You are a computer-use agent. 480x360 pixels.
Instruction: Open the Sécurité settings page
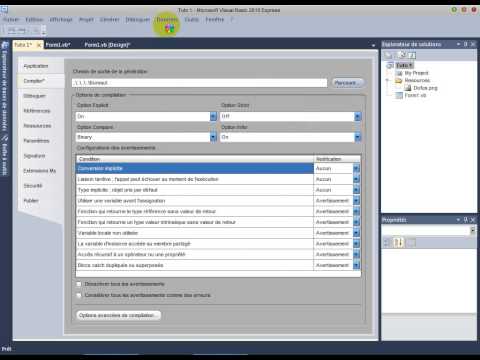click(33, 186)
